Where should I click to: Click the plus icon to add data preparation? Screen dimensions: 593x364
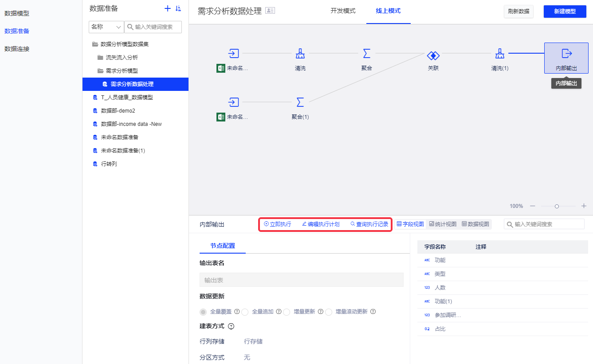(167, 8)
